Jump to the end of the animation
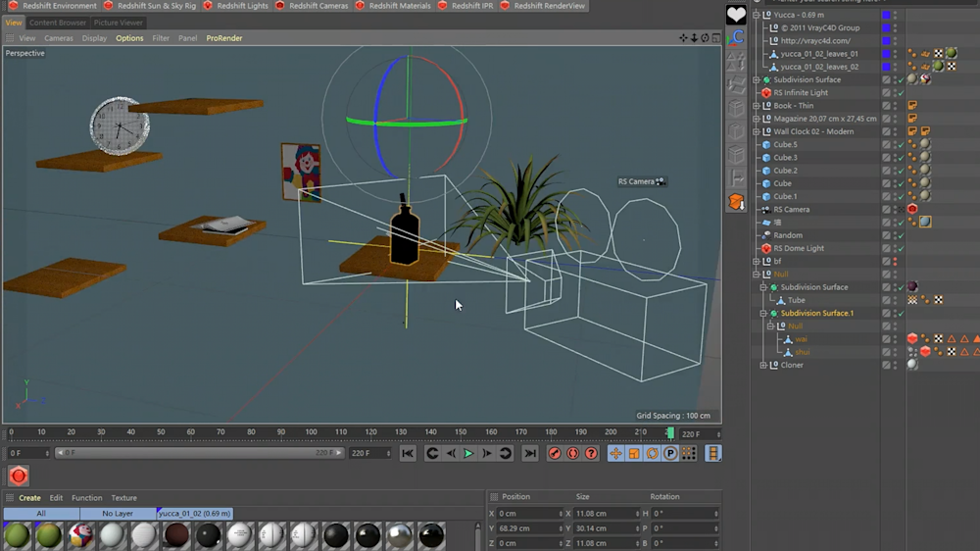Image resolution: width=980 pixels, height=551 pixels. click(529, 453)
